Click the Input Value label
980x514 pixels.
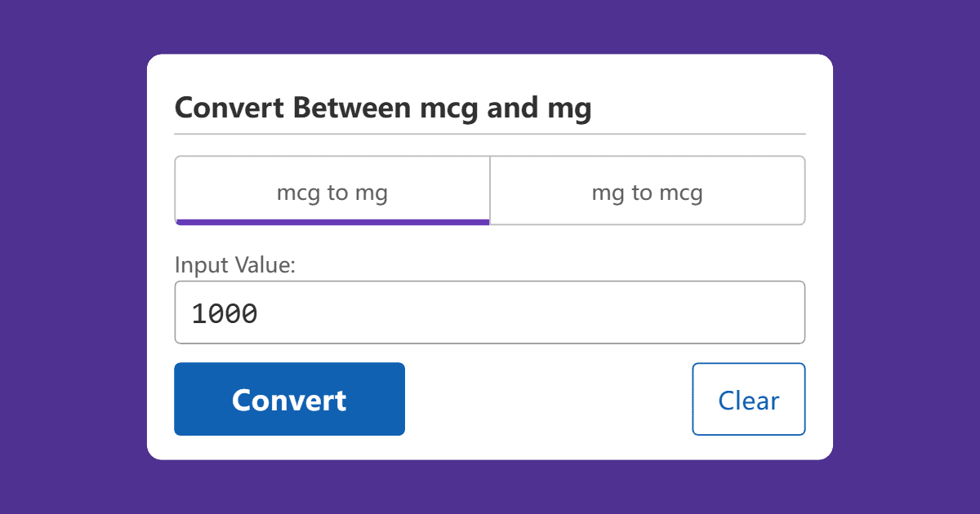(x=234, y=264)
